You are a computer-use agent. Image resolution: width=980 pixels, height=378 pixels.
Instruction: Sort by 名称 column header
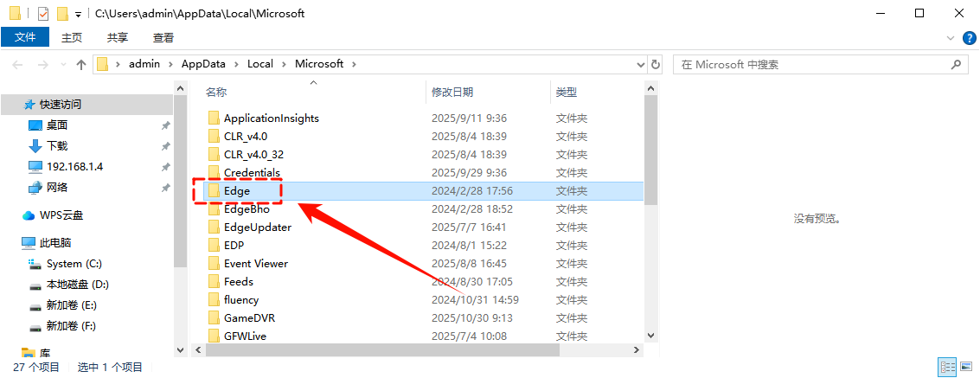(216, 93)
